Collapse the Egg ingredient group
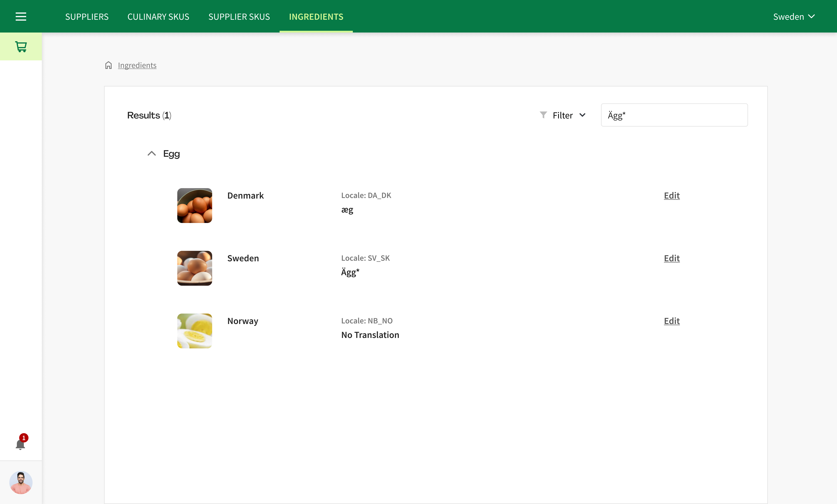 tap(152, 154)
